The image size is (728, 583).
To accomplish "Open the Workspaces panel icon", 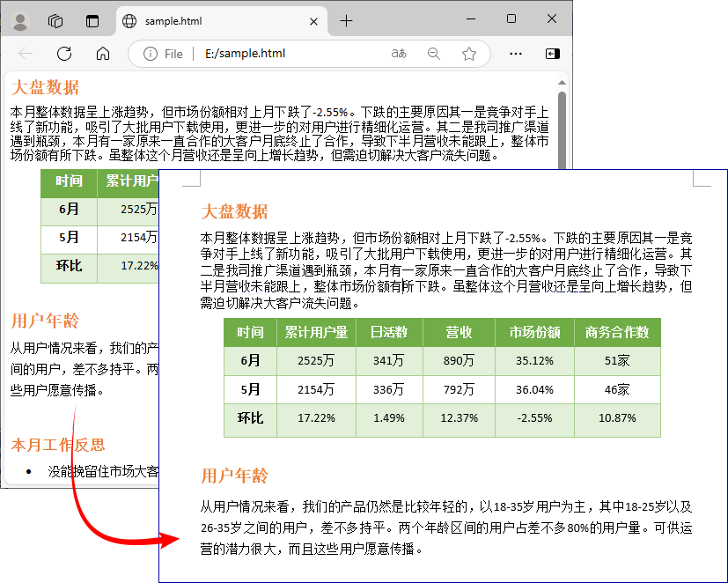I will 55,19.
